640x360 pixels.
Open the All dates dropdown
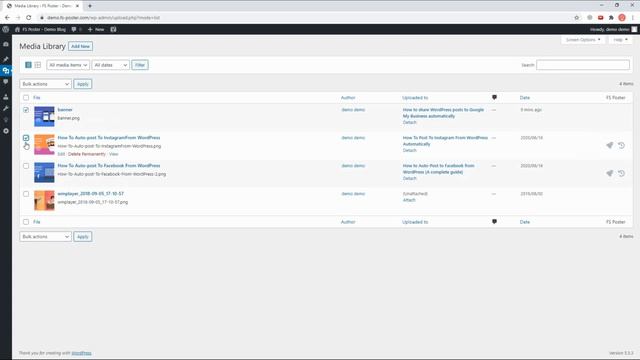110,65
